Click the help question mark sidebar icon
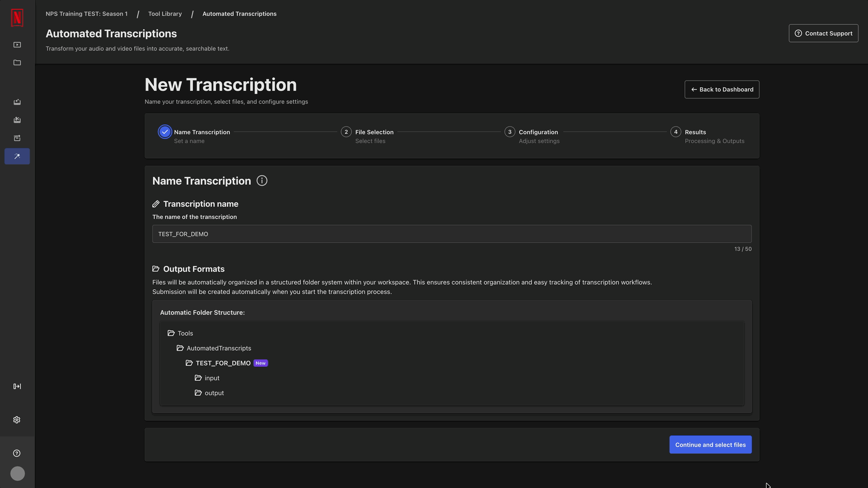 (x=17, y=453)
